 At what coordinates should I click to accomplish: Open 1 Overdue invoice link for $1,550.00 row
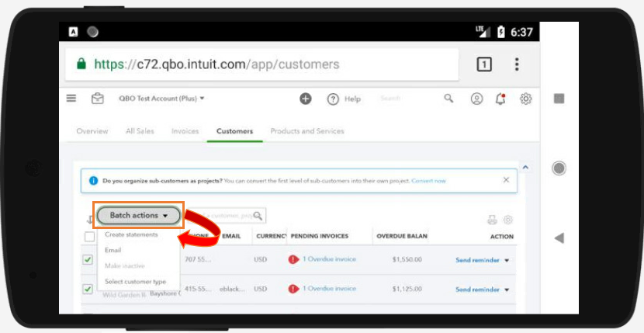coord(330,259)
